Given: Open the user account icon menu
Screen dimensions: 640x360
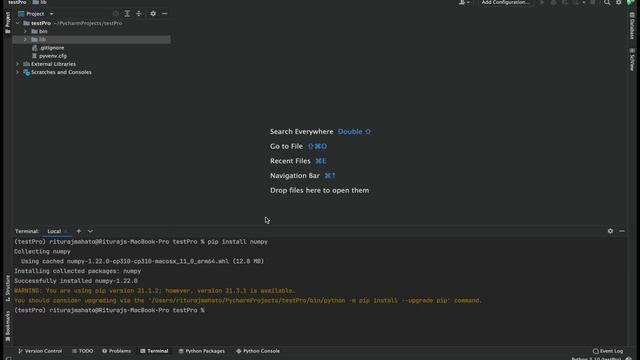Looking at the screenshot, I should [x=464, y=2].
